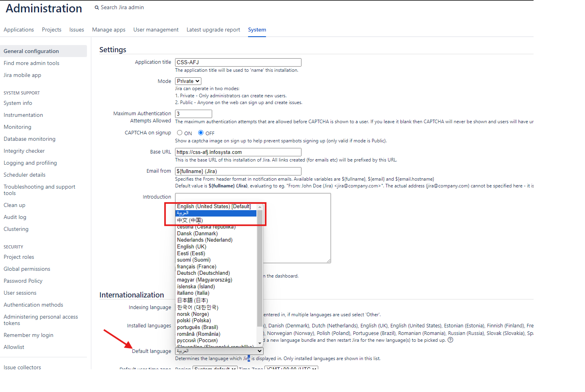Click the search Jira admin magnifier icon
Image resolution: width=585 pixels, height=392 pixels.
tap(96, 7)
